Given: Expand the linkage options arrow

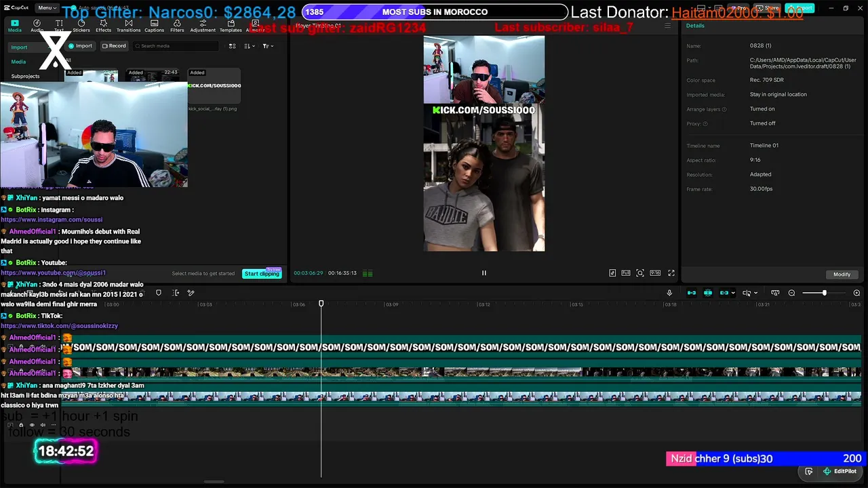Looking at the screenshot, I should [x=733, y=293].
